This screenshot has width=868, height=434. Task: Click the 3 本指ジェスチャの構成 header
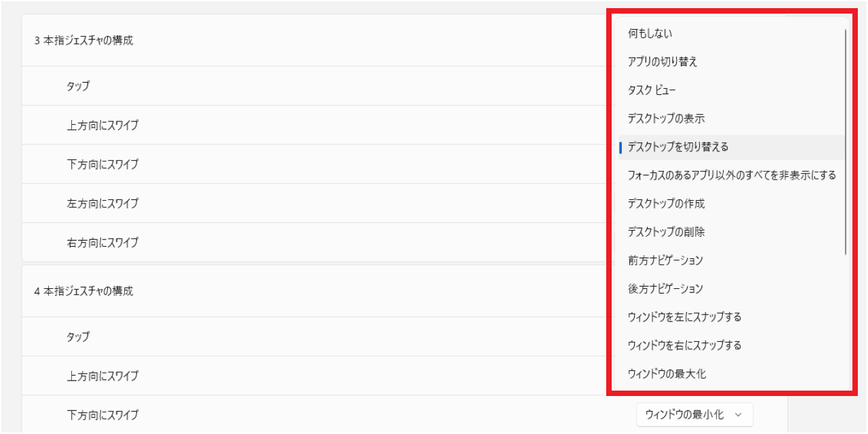[x=84, y=41]
